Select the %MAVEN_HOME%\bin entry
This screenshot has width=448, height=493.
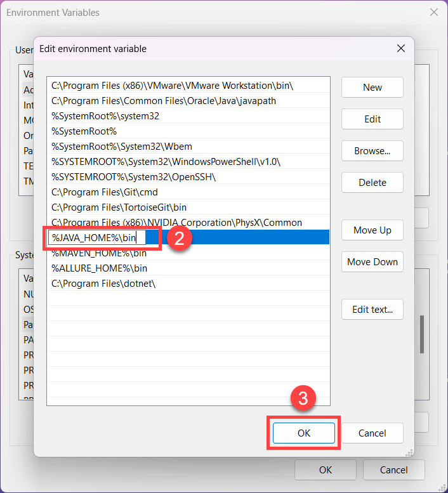click(188, 253)
